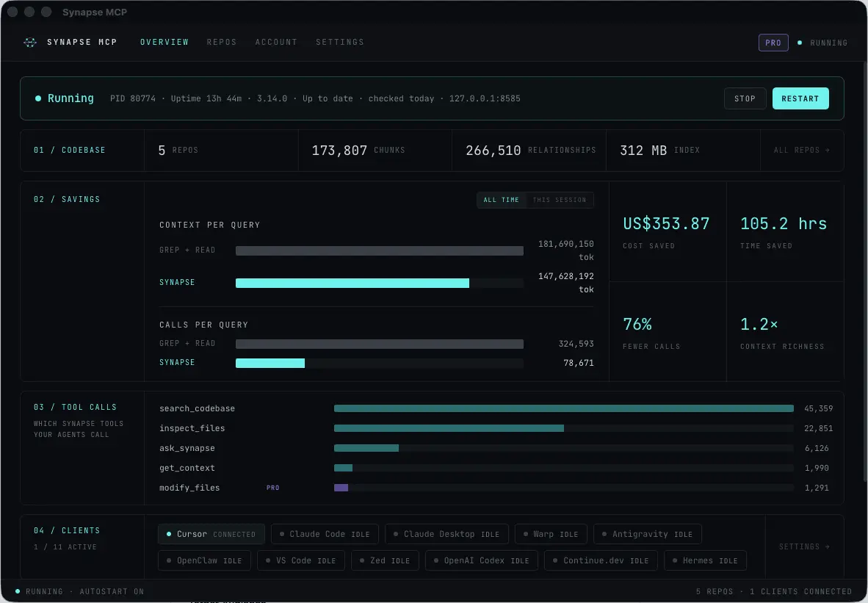Switch savings view to This Session
Screen dimensions: 868x603
click(559, 200)
